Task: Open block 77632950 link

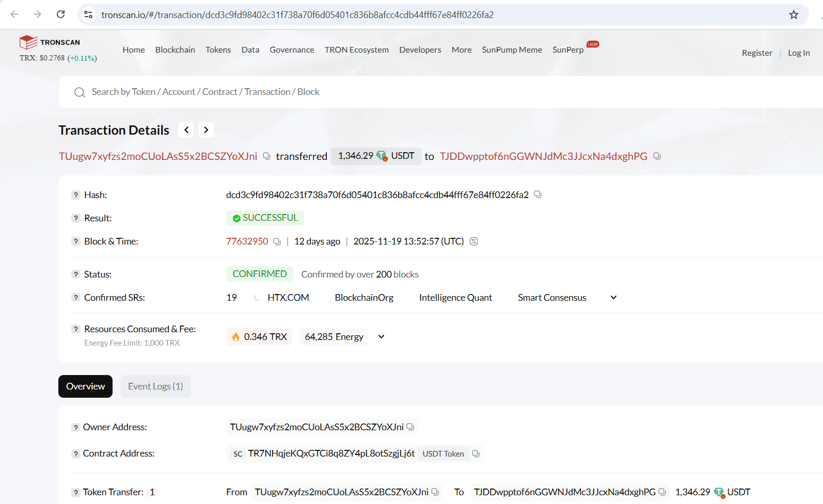Action: 247,241
